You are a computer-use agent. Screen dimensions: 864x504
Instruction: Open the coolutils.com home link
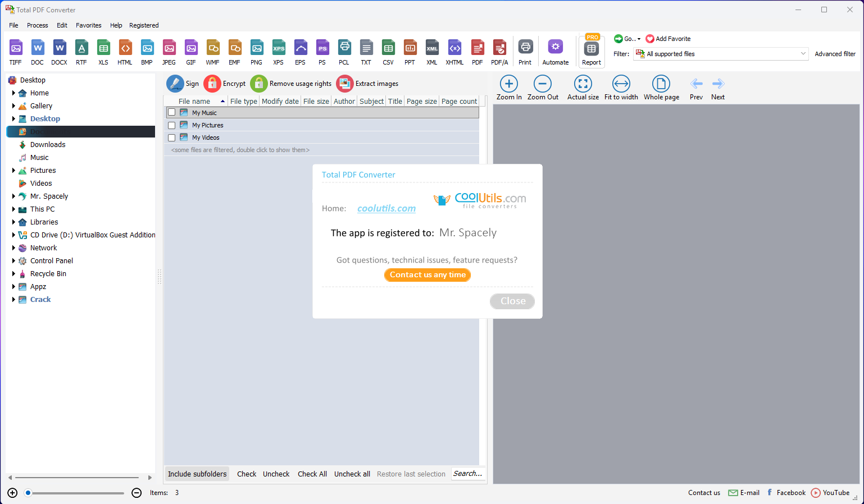point(386,208)
